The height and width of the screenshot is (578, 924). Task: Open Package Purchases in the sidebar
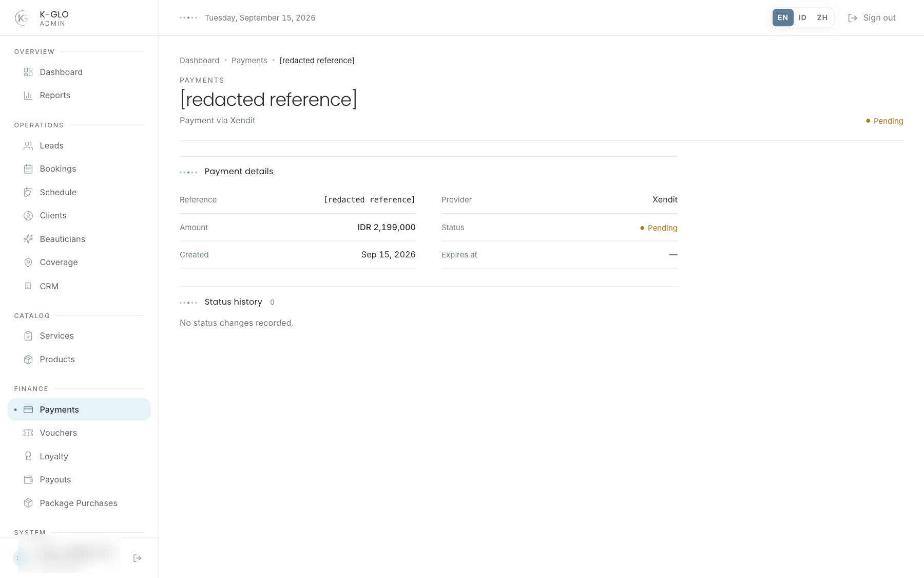pos(79,503)
